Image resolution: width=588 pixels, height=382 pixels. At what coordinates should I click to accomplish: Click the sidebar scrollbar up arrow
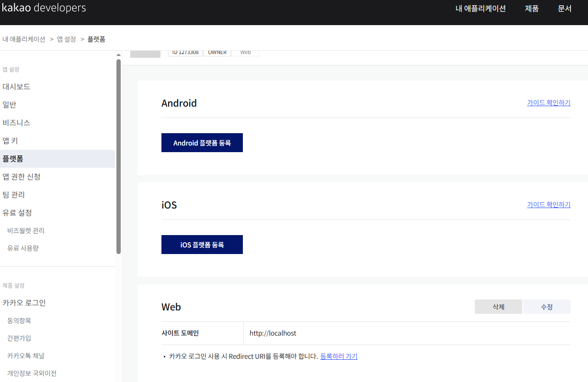tap(118, 55)
